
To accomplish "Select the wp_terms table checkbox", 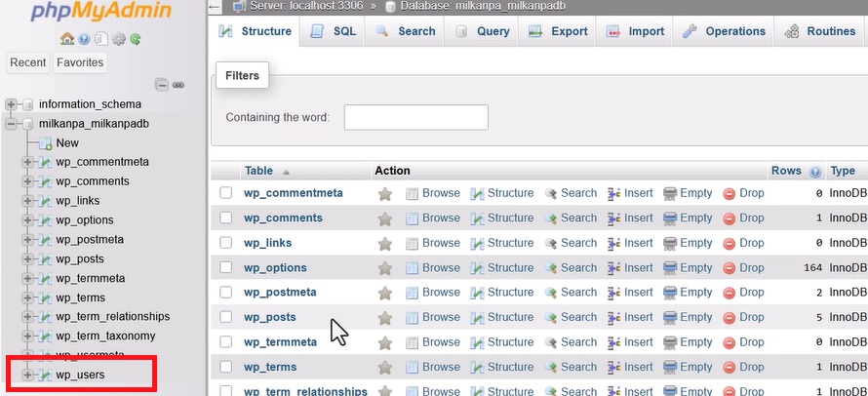I will coord(226,367).
